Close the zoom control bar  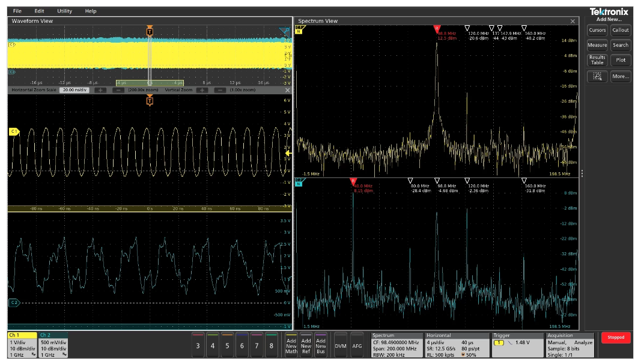[x=287, y=90]
